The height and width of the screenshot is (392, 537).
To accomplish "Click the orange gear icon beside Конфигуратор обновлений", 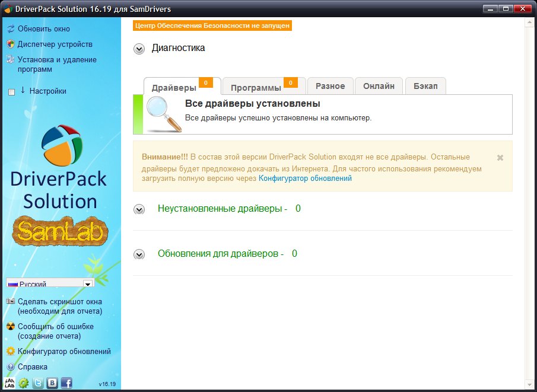I will click(11, 351).
